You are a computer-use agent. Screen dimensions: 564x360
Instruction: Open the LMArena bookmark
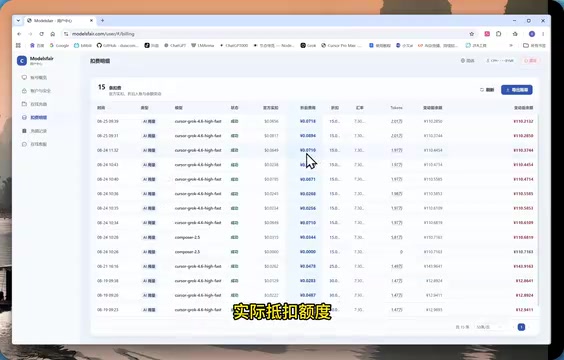point(203,45)
